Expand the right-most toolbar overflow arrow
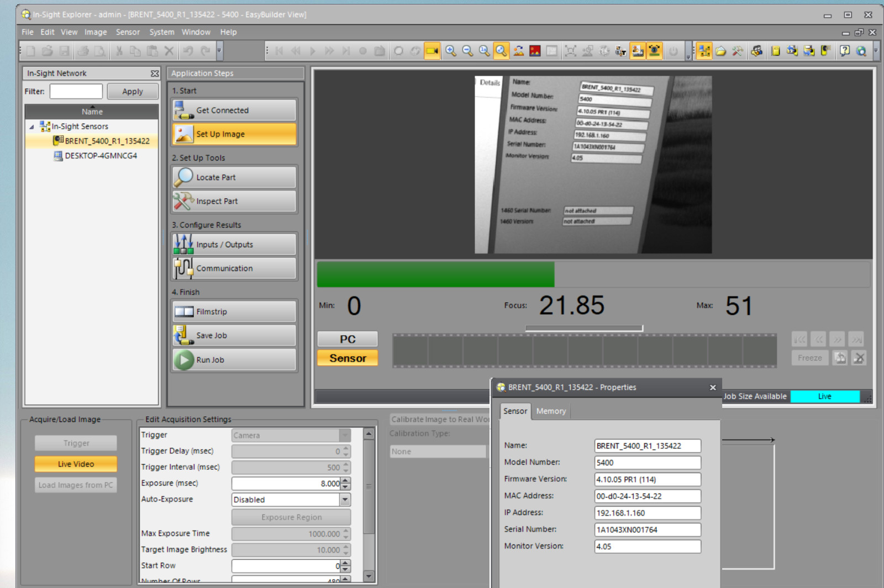This screenshot has height=588, width=884. point(876,51)
